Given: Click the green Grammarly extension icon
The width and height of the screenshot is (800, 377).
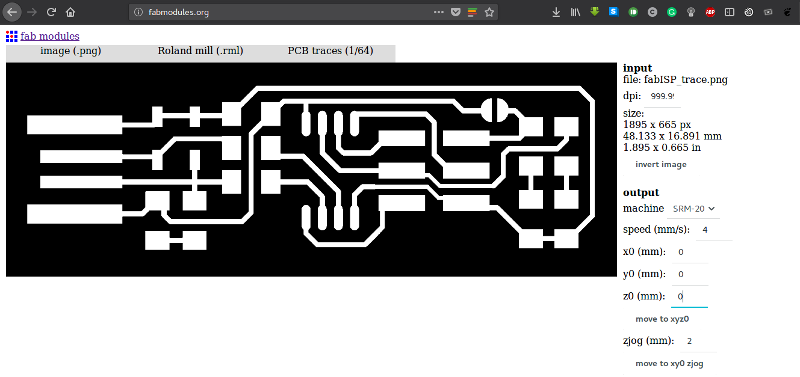Looking at the screenshot, I should click(x=672, y=12).
